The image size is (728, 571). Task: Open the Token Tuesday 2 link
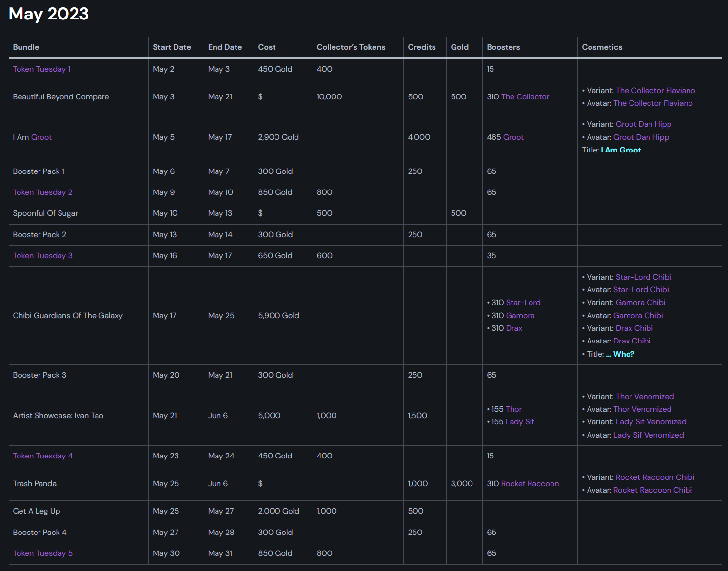pyautogui.click(x=42, y=192)
